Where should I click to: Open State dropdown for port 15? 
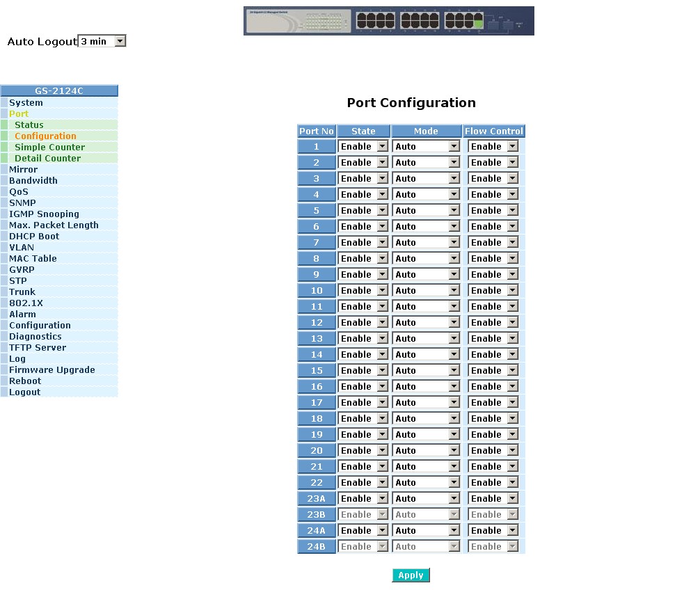[x=363, y=370]
